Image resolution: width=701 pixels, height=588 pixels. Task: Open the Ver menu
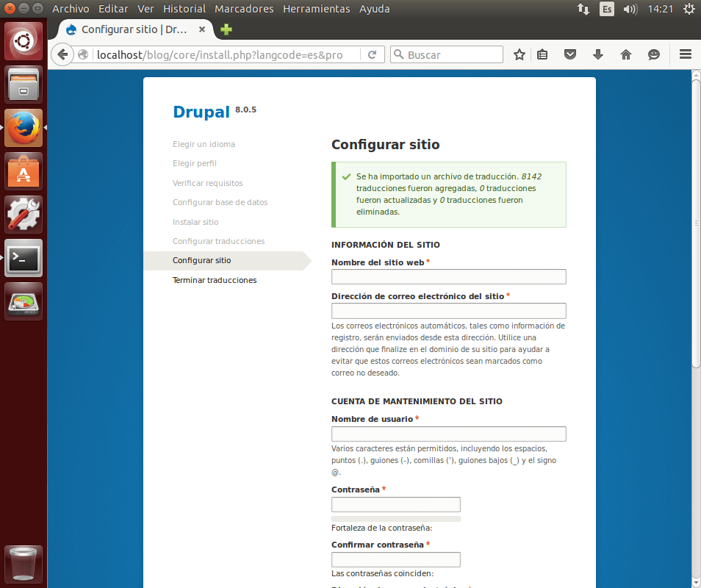coord(145,9)
